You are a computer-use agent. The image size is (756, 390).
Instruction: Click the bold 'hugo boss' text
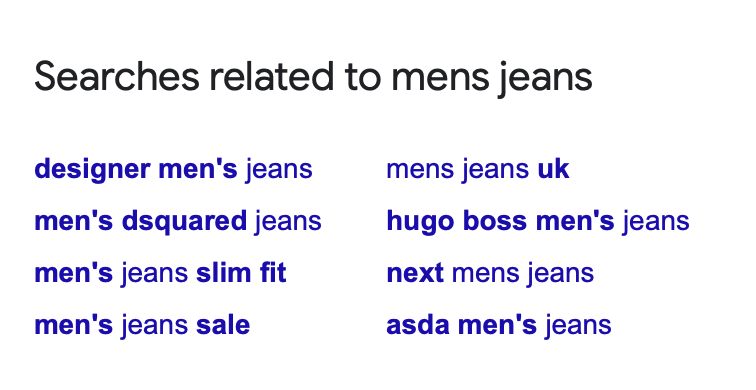point(457,222)
